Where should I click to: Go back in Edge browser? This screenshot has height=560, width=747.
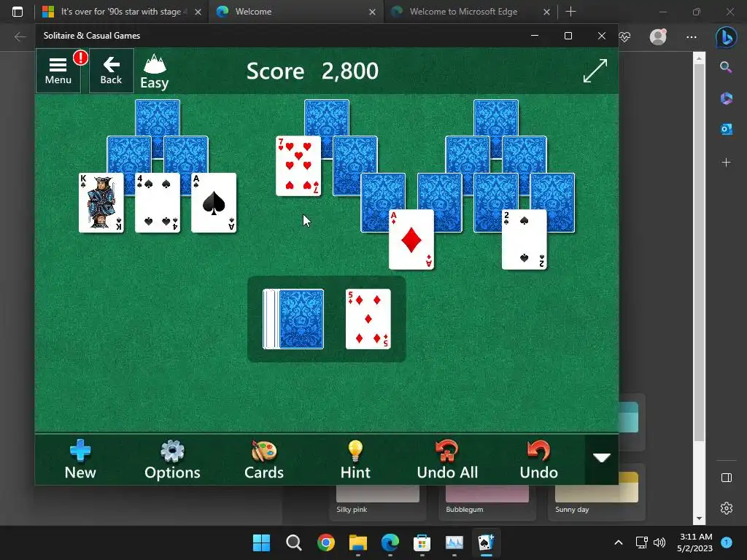point(20,36)
